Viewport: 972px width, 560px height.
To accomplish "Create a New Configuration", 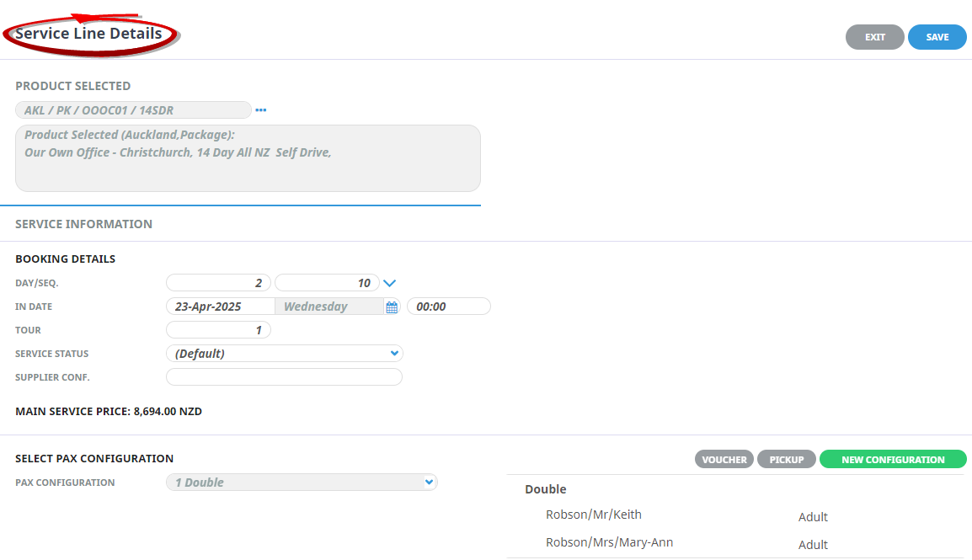I will tap(892, 460).
